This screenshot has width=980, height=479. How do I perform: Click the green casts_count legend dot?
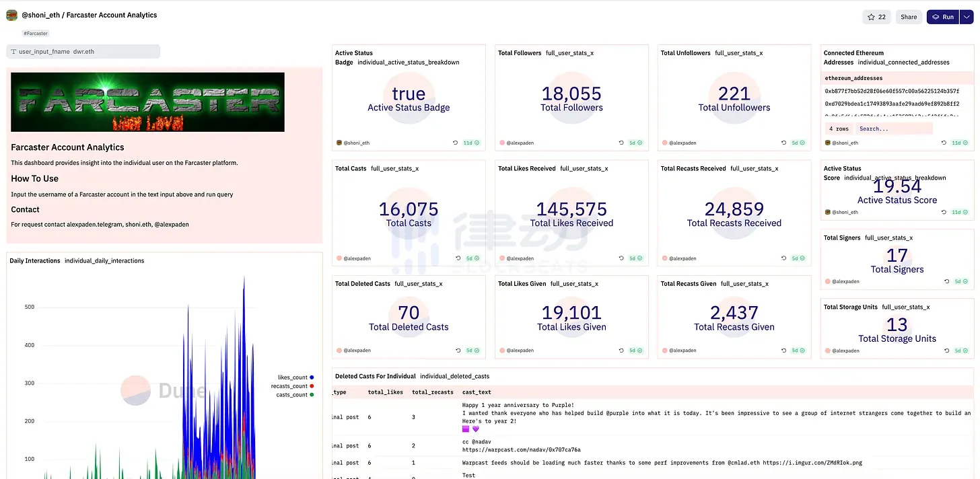[x=312, y=395]
